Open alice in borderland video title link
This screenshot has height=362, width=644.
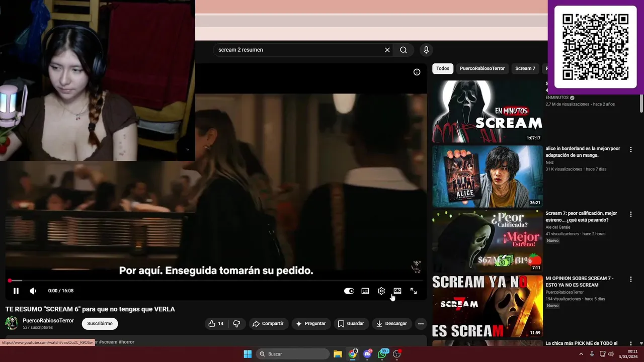click(x=583, y=152)
